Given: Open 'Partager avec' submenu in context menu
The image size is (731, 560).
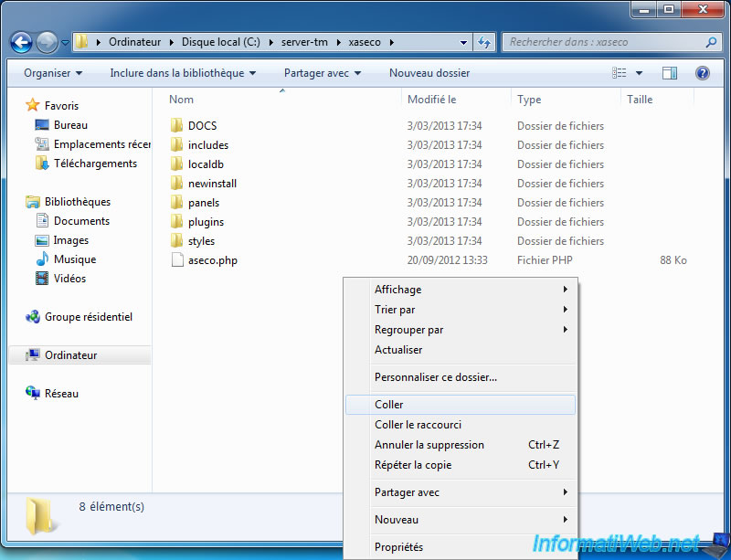Looking at the screenshot, I should 461,492.
